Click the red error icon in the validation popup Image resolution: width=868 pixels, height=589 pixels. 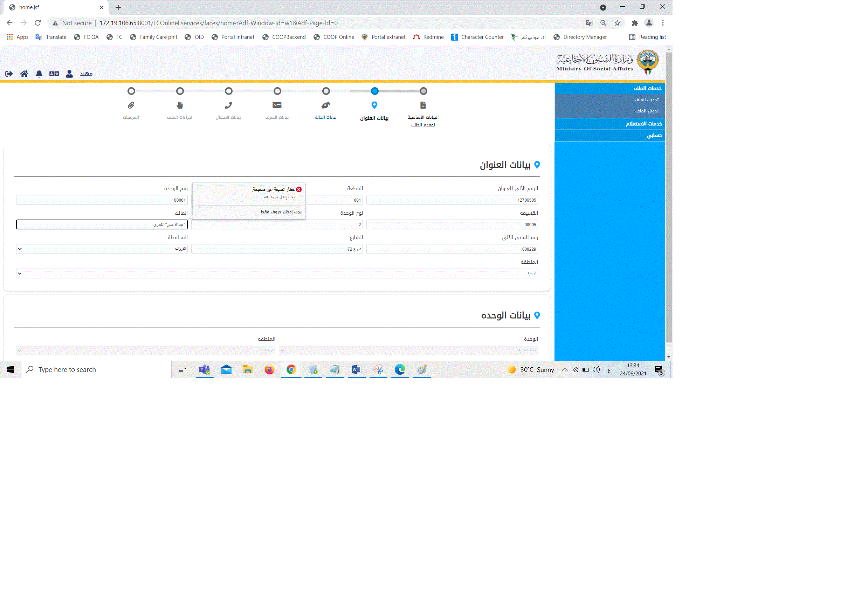pos(299,190)
